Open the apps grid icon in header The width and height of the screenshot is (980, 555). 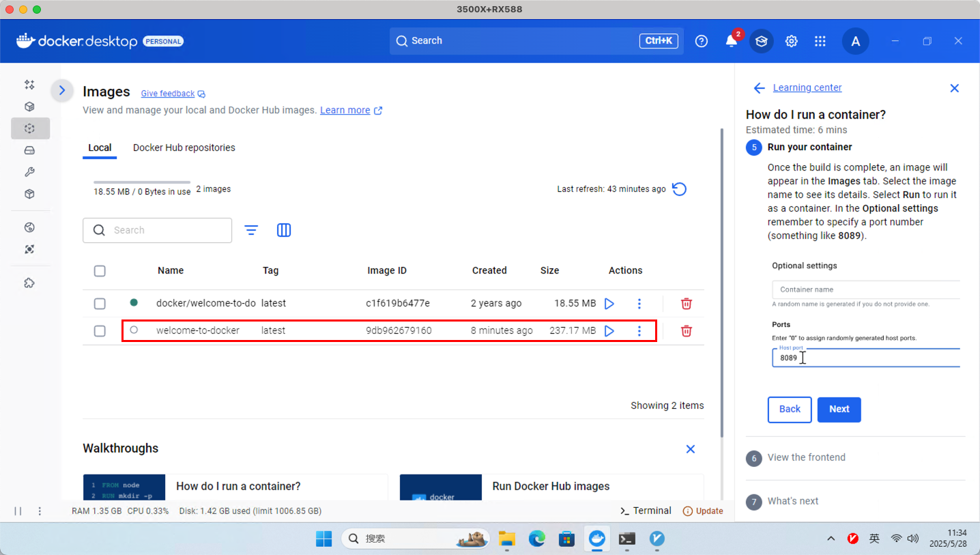pyautogui.click(x=820, y=41)
